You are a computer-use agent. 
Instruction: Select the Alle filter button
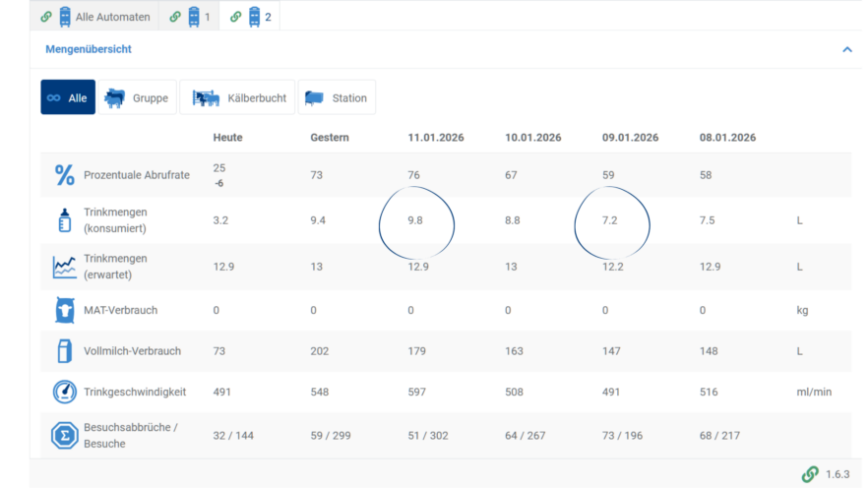tap(68, 97)
